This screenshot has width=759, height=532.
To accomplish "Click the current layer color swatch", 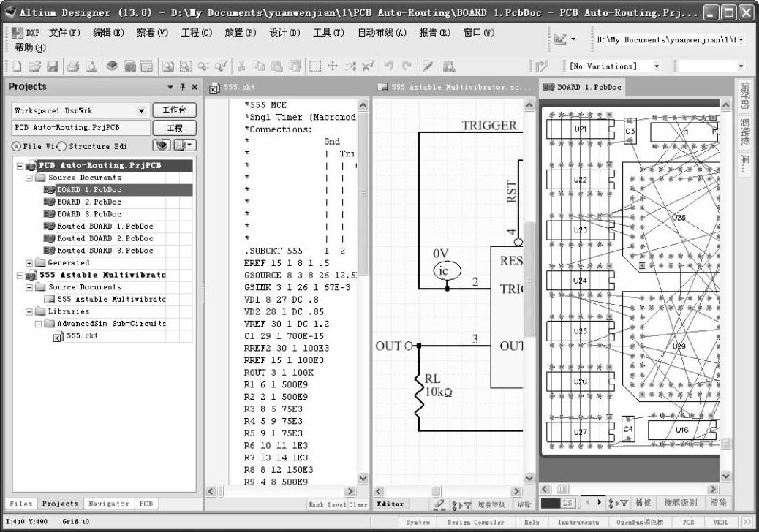I will point(550,503).
